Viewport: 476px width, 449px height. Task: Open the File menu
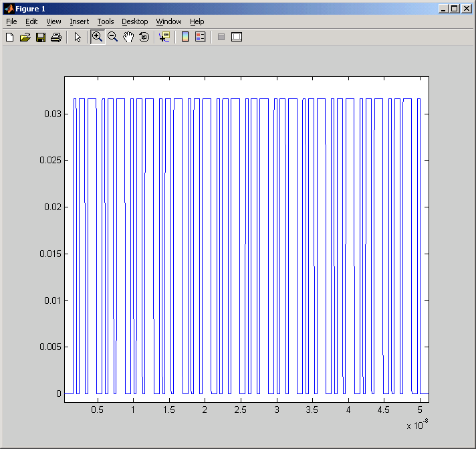point(11,21)
